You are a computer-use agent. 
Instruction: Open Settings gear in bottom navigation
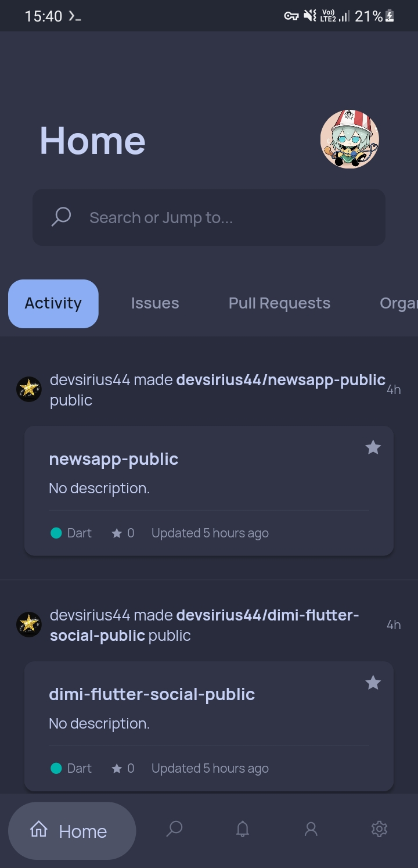coord(379,829)
